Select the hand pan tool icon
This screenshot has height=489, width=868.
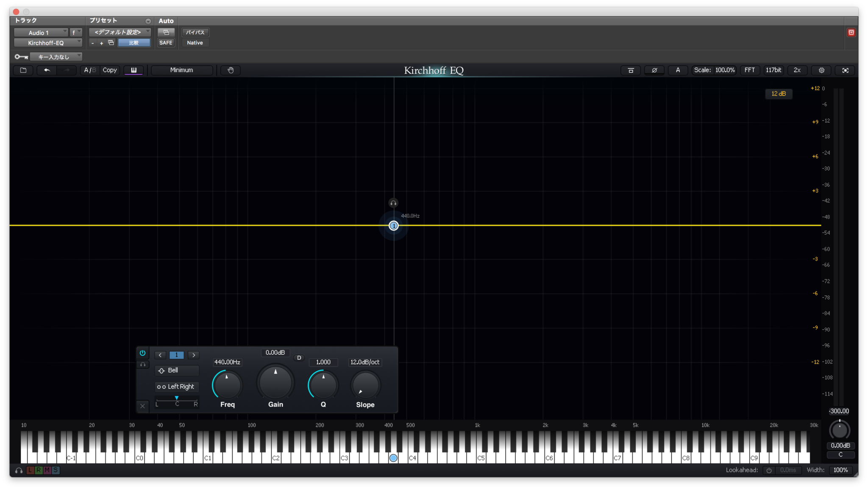pos(230,70)
